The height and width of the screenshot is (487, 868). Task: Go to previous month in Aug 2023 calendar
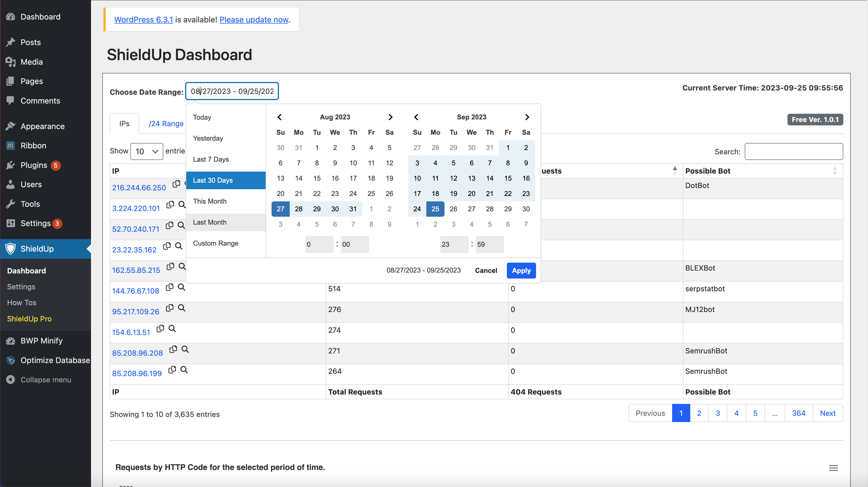[x=280, y=117]
